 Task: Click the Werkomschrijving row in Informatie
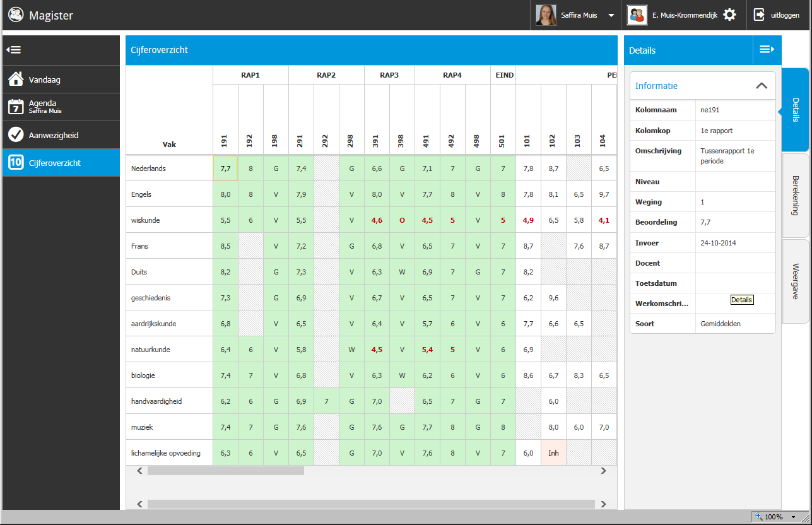pyautogui.click(x=703, y=304)
